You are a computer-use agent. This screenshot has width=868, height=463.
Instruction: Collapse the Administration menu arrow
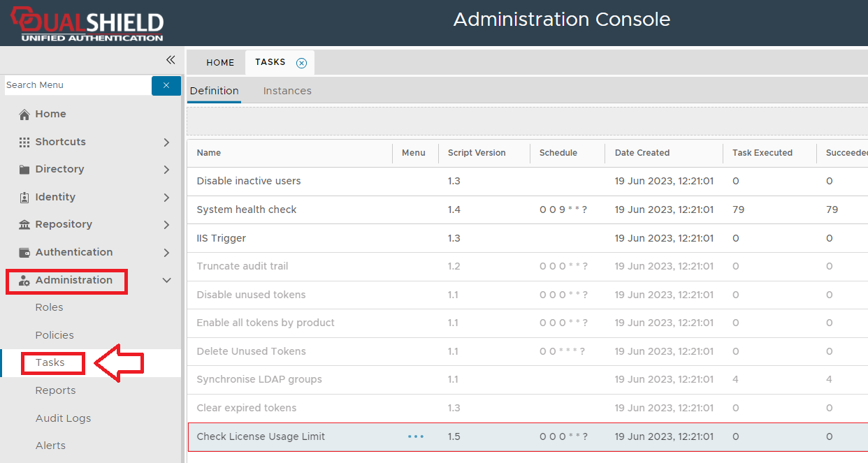click(166, 281)
